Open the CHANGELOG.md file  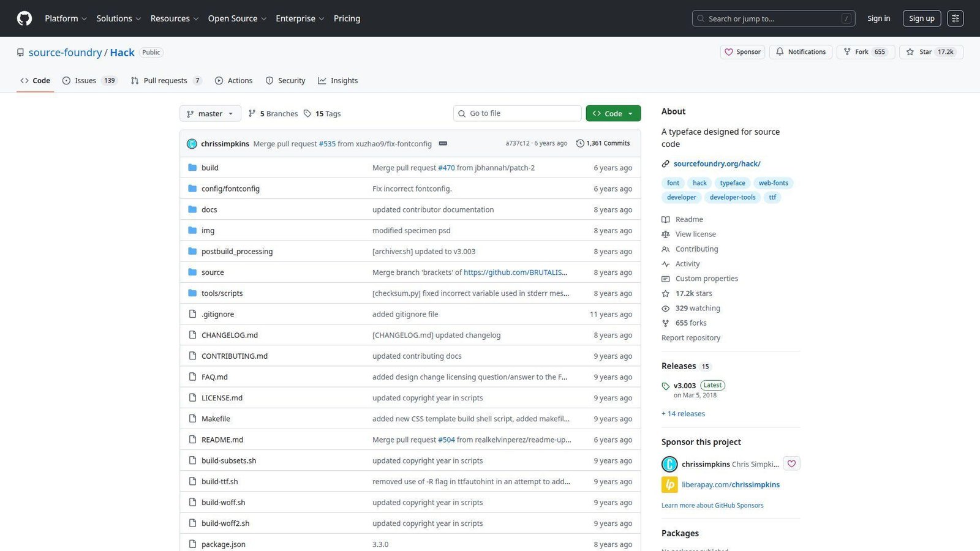[230, 335]
